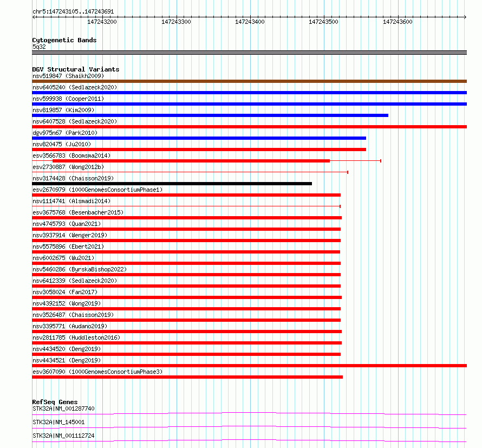Click the blue bar under nsv6405240
This screenshot has height=448, width=482.
pos(249,93)
